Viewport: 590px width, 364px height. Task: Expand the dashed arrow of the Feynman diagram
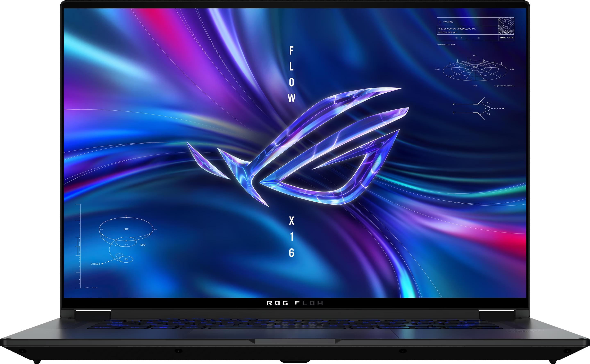(x=497, y=109)
